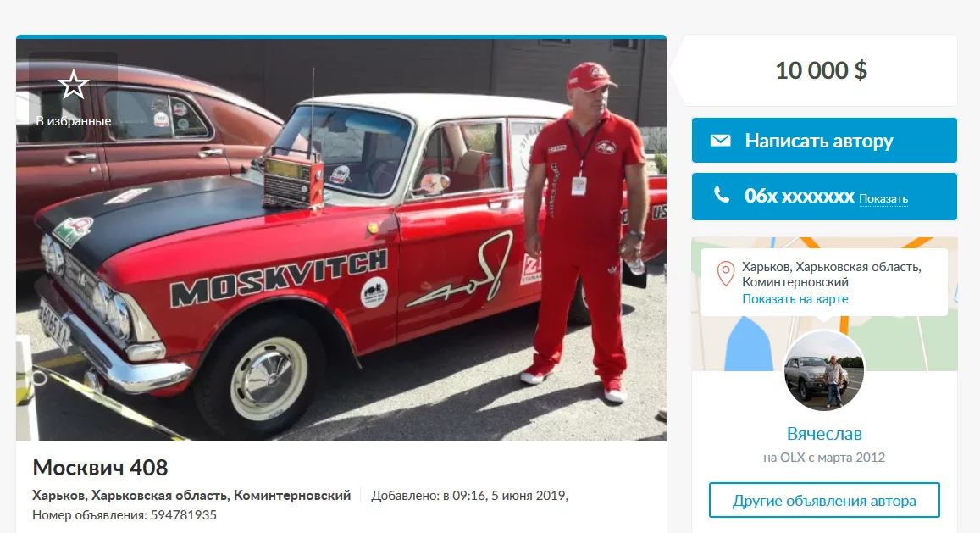Open the main Moskvitch car photo
Viewport: 980px width, 533px height.
click(341, 239)
